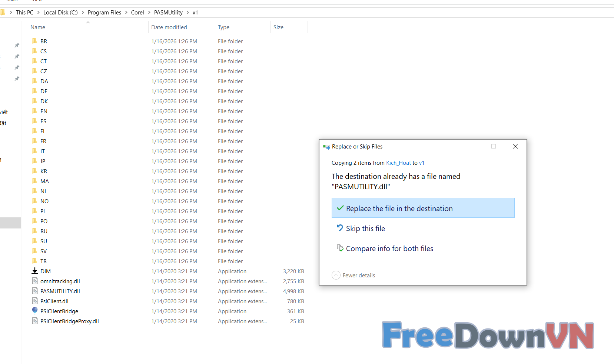Screen dimensions: 614x364
Task: Expand breadcrumb arrow after Program Files
Action: tap(126, 13)
